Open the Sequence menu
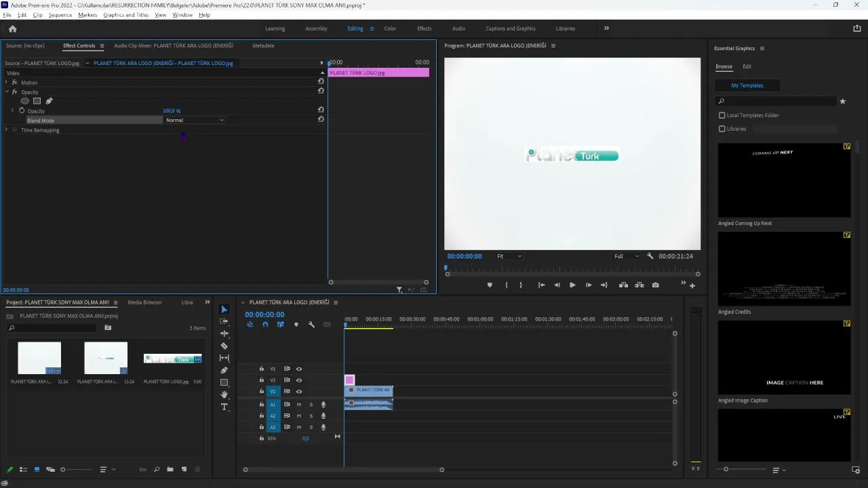 60,15
